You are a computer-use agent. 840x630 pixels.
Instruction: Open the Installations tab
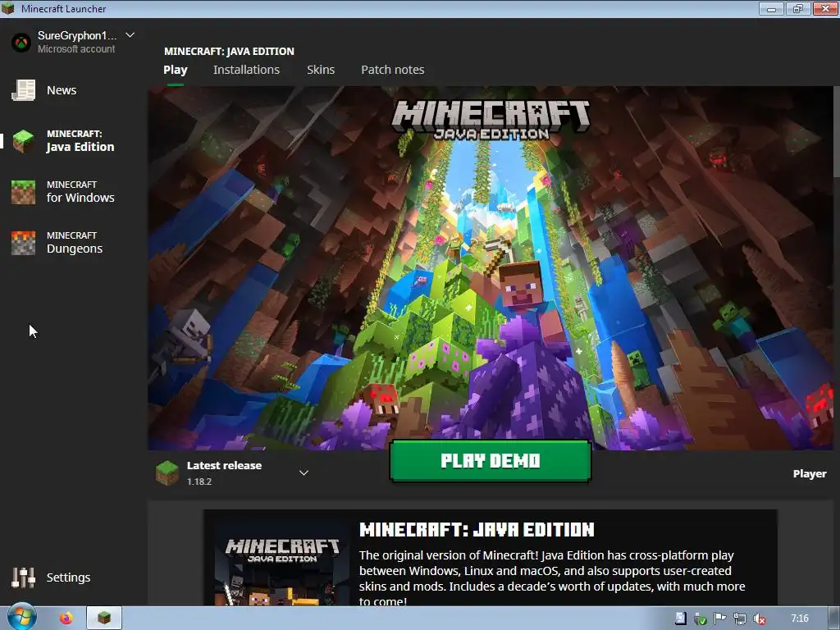[x=246, y=70]
